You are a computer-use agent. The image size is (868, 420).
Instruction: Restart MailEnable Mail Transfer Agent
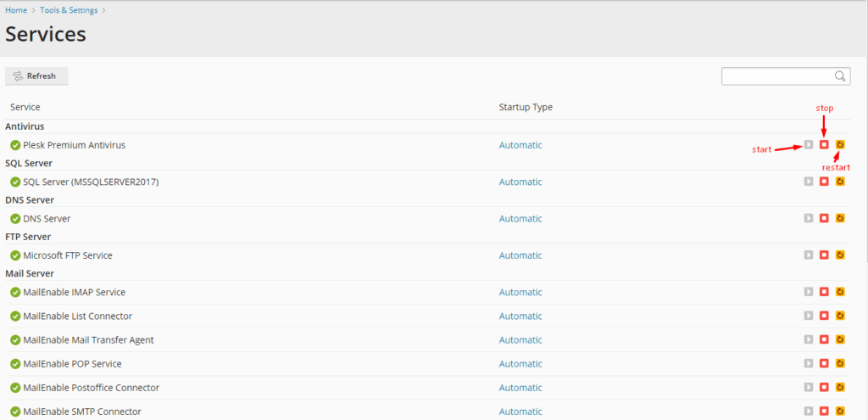[840, 339]
